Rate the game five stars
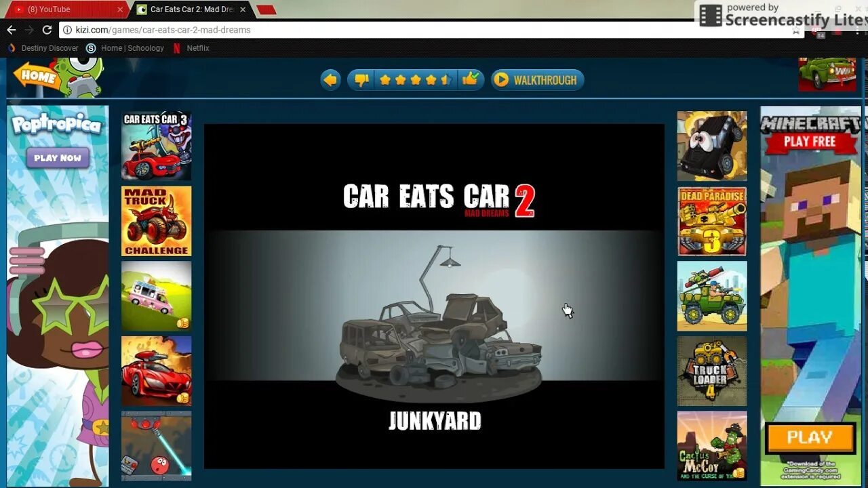Viewport: 868px width, 488px height. [446, 80]
